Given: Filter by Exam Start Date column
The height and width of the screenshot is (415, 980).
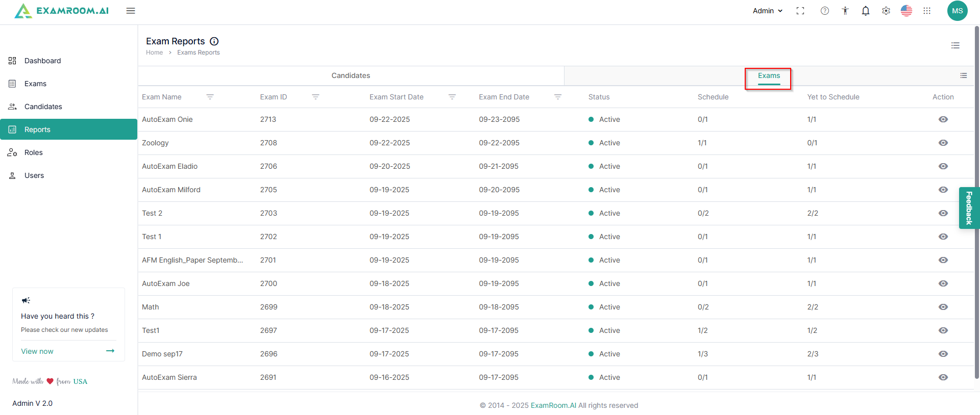Looking at the screenshot, I should 452,97.
